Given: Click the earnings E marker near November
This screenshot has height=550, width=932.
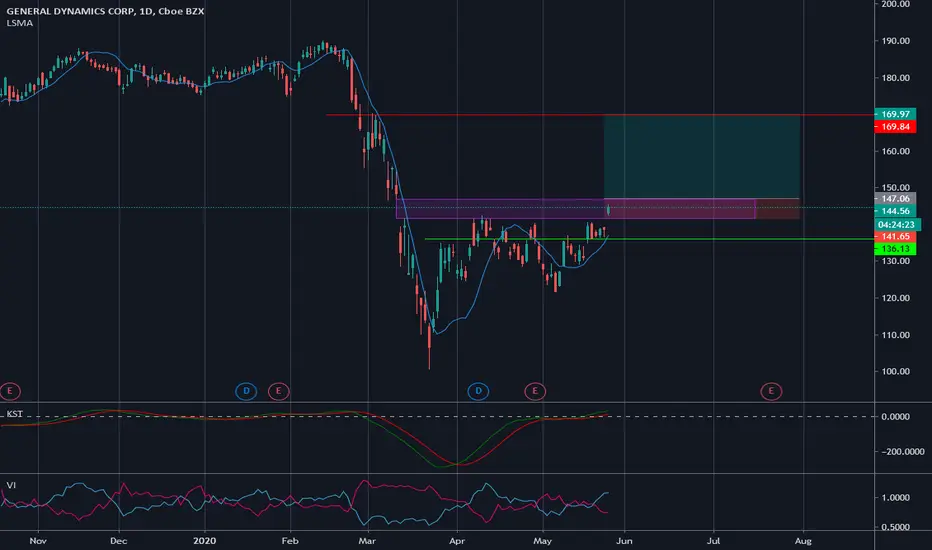Looking at the screenshot, I should coord(10,391).
